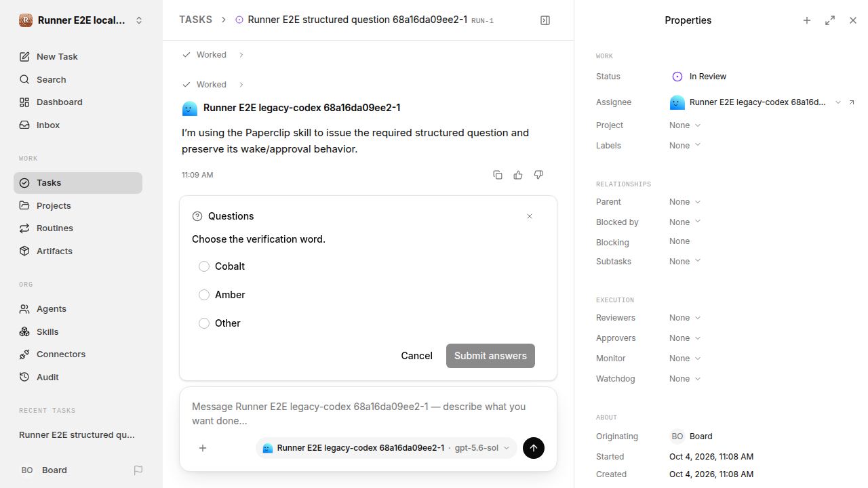
Task: Close the Properties panel
Action: click(853, 20)
